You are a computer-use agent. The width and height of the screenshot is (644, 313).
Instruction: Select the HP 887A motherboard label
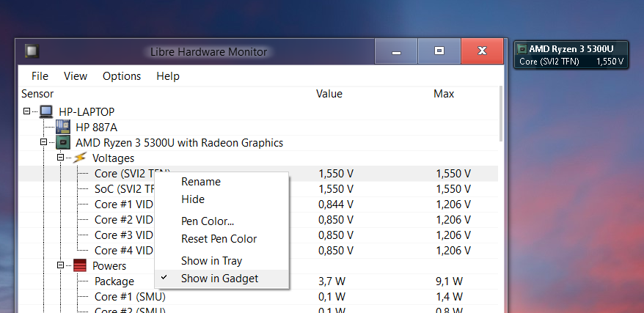(x=97, y=128)
